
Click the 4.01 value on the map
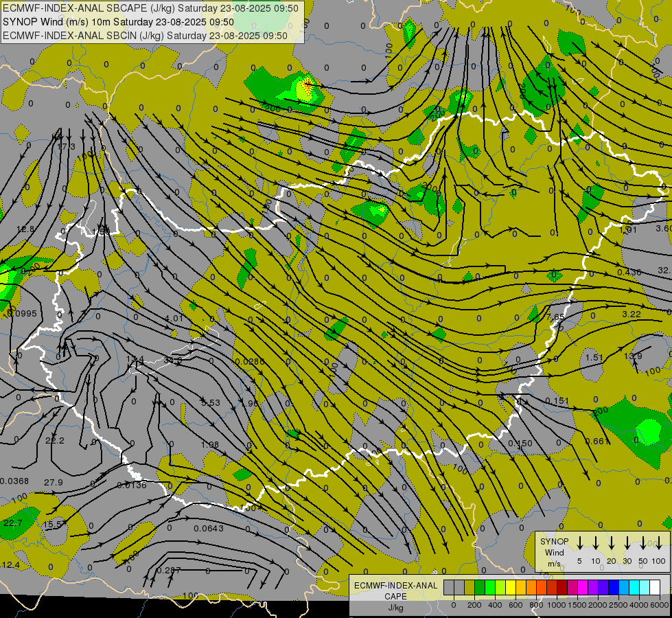coord(174,318)
